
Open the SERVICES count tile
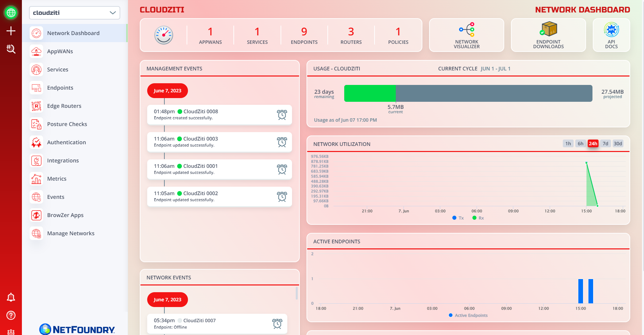[257, 35]
